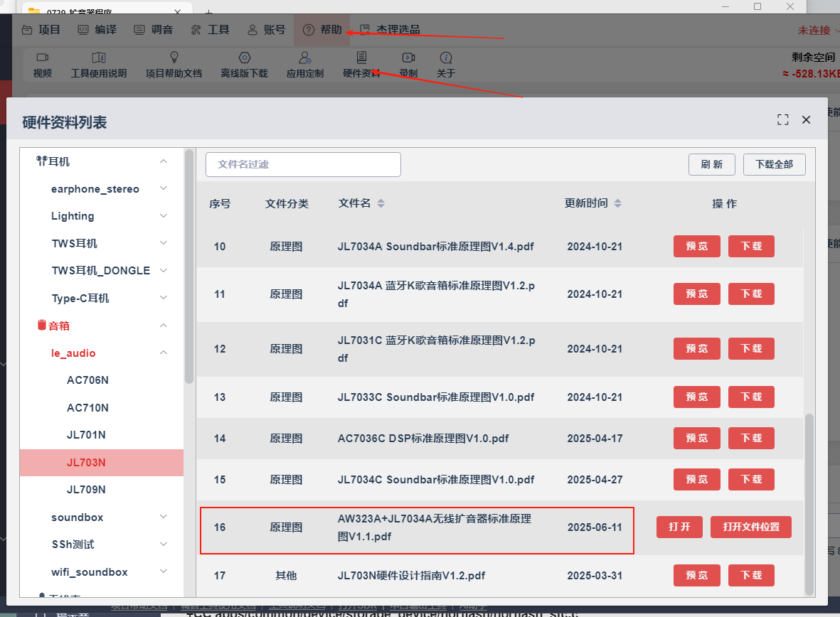Click the file table vertical scrollbar
Image resolution: width=840 pixels, height=617 pixels.
pos(809,503)
